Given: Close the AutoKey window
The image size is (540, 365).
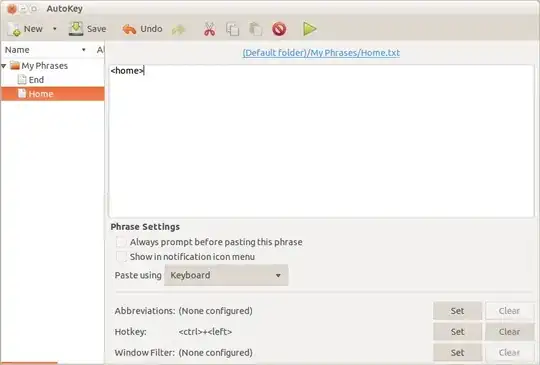Looking at the screenshot, I should pyautogui.click(x=12, y=9).
